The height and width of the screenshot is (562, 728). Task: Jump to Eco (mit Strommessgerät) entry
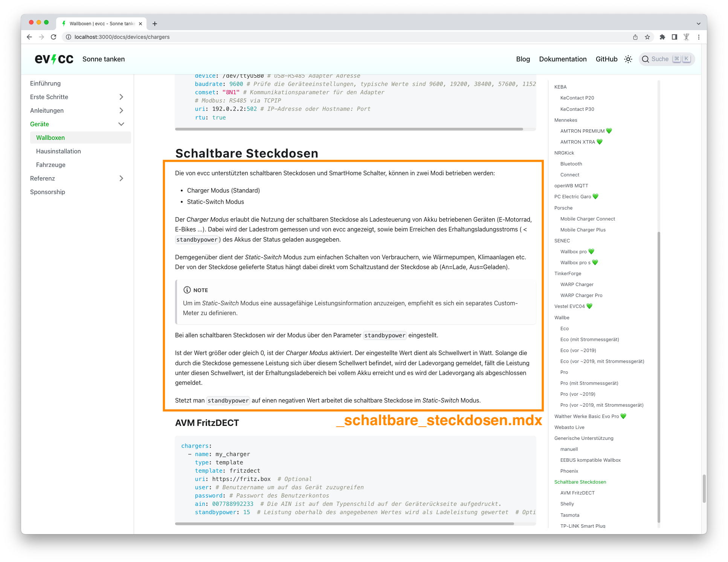pos(589,339)
